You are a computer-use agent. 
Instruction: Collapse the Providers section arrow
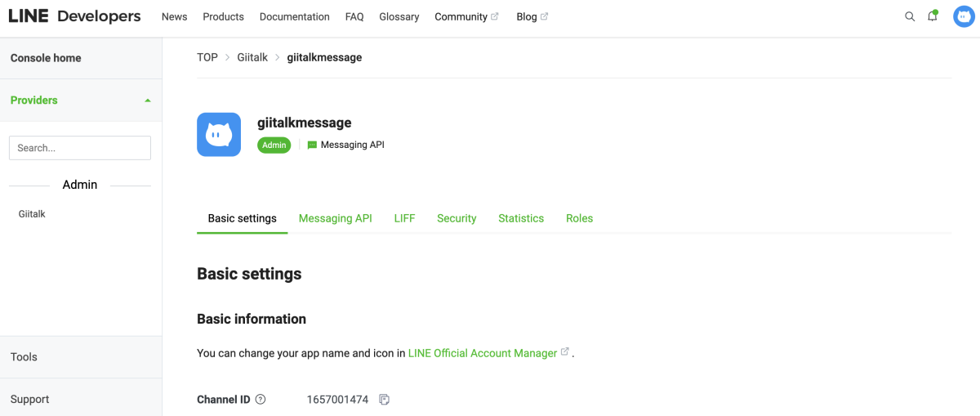coord(148,101)
